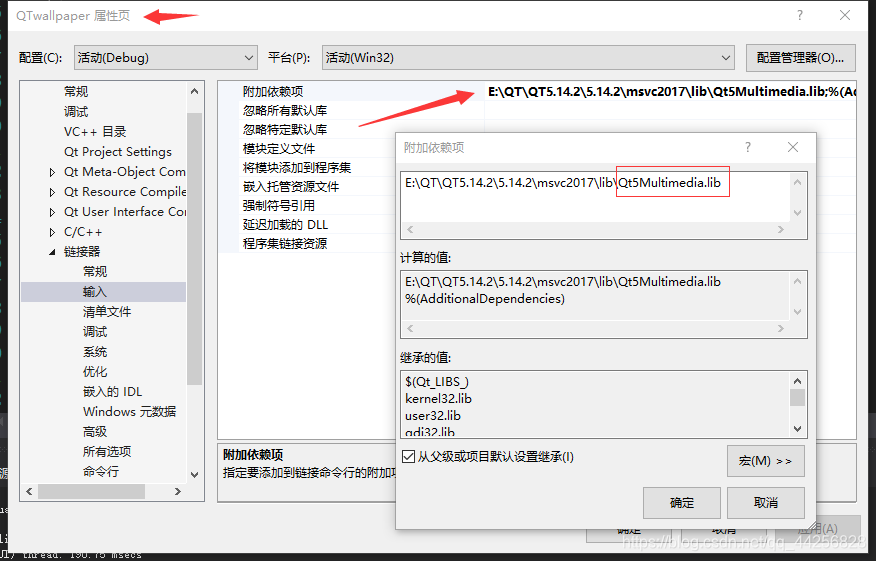Select kernel32.lib in inherited values
876x561 pixels.
pyautogui.click(x=438, y=398)
